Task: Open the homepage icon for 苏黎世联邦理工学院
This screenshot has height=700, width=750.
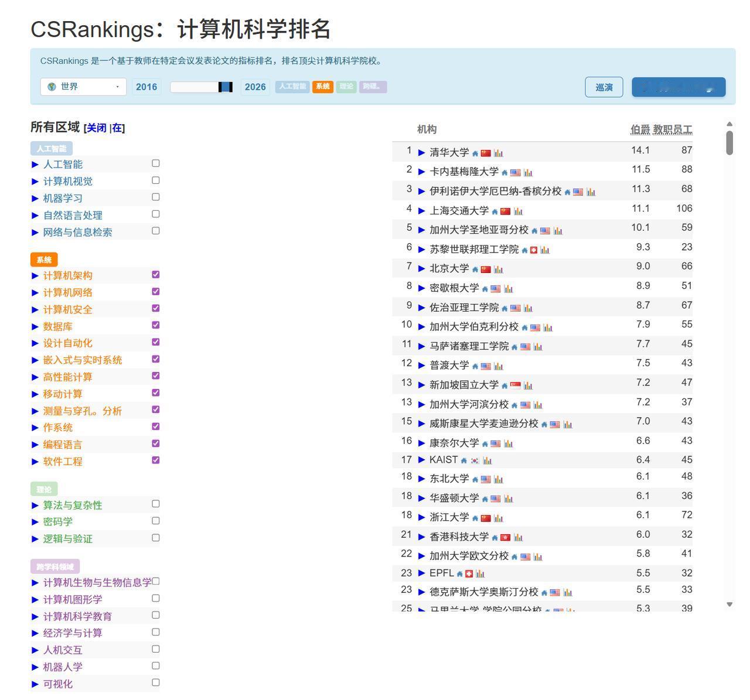Action: coord(524,250)
